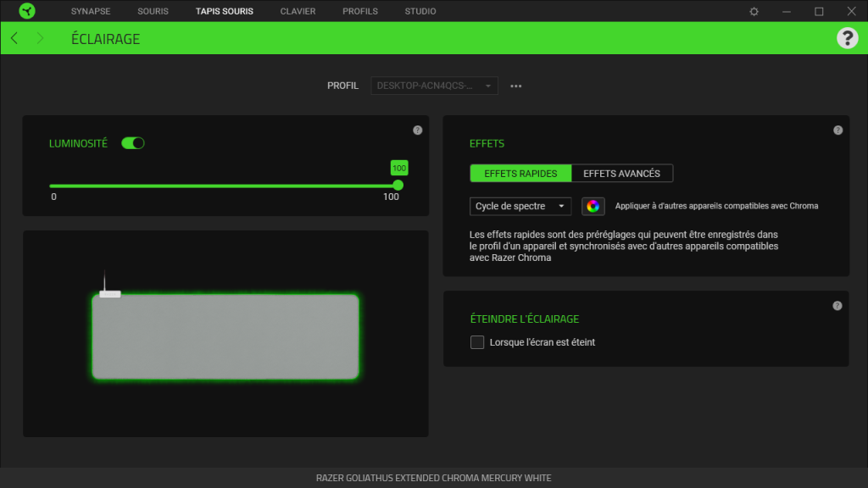Switch to the Synapse tab
This screenshot has height=488, width=868.
pyautogui.click(x=90, y=11)
